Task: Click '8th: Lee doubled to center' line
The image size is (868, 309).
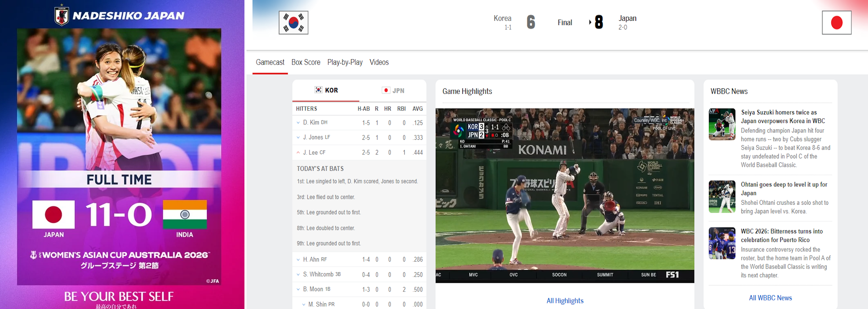Action: 326,228
